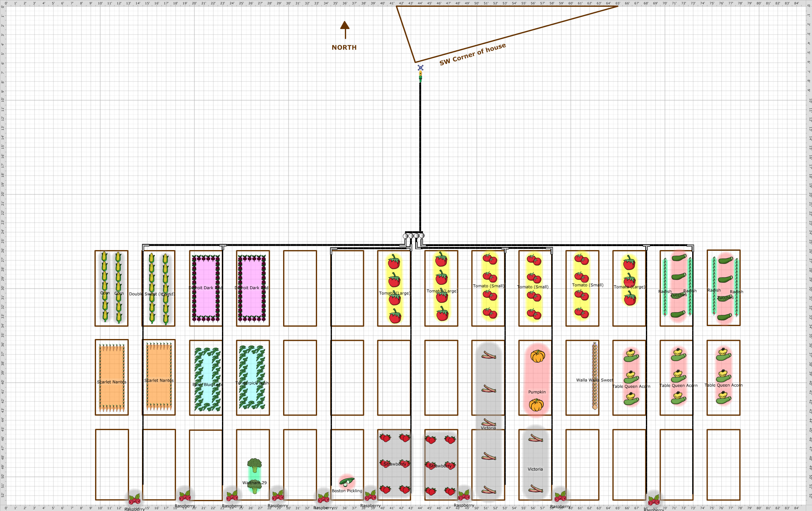Select the leftmost "Tomato (Small)" label
This screenshot has height=511, width=812.
[488, 286]
